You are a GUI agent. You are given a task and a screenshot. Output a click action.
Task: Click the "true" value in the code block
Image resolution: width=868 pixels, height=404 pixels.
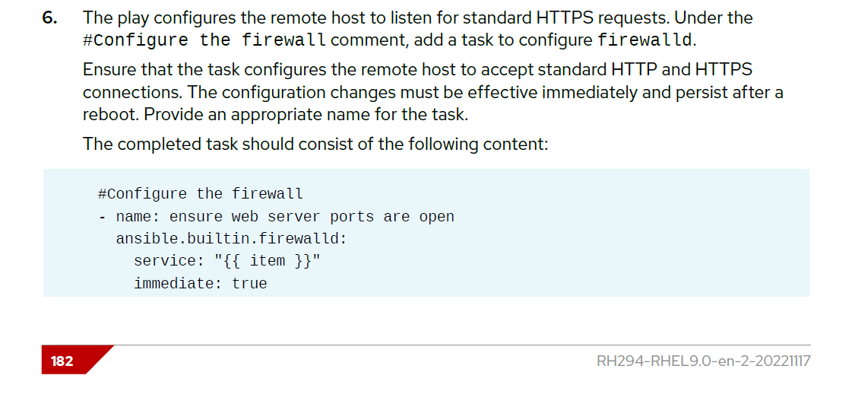[249, 284]
